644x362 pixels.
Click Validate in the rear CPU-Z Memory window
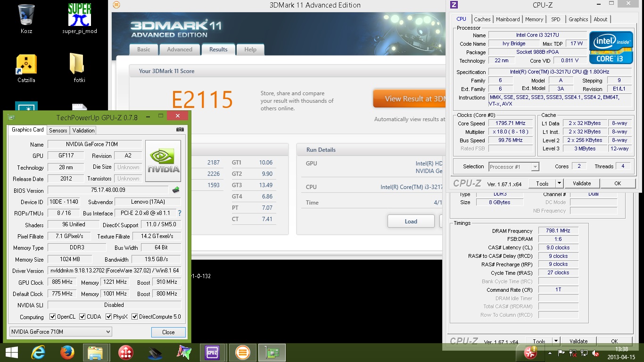click(x=578, y=341)
